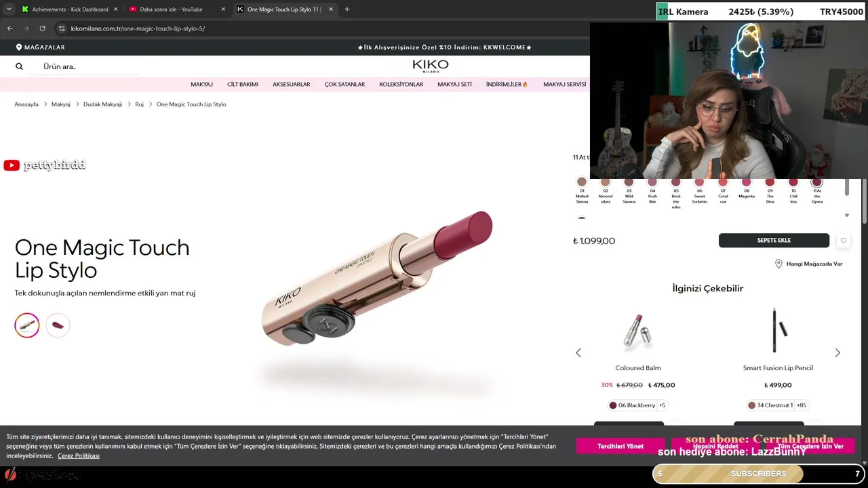Viewport: 868px width, 488px height.
Task: Select the lipstick swatch smear thumbnail
Action: pyautogui.click(x=58, y=325)
